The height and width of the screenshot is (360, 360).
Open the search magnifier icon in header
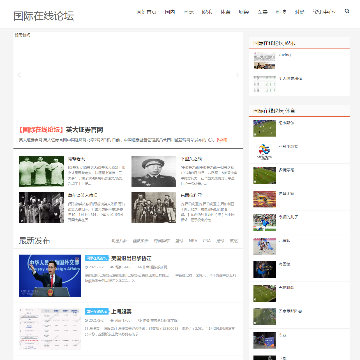point(347,11)
